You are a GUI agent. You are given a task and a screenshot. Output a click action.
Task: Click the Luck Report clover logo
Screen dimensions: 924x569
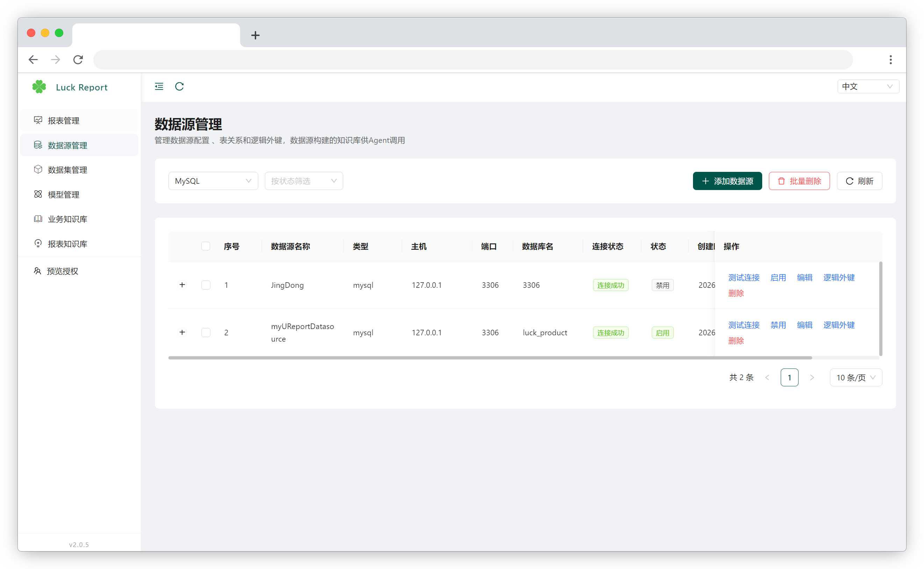pos(39,87)
